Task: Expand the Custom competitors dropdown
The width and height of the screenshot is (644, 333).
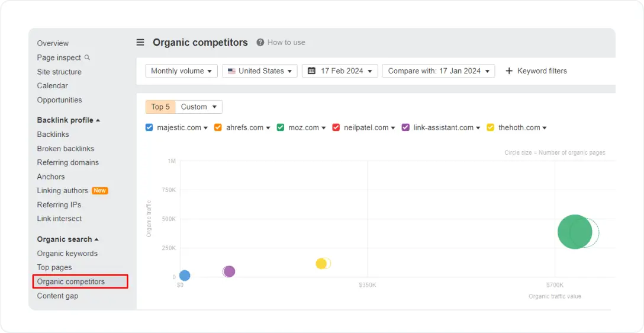Action: point(199,107)
